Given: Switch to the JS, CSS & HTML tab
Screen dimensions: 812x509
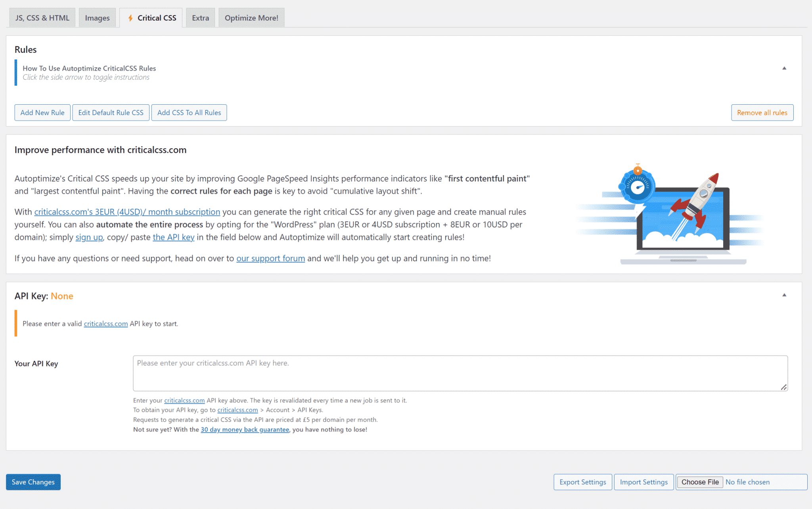Looking at the screenshot, I should [x=42, y=17].
